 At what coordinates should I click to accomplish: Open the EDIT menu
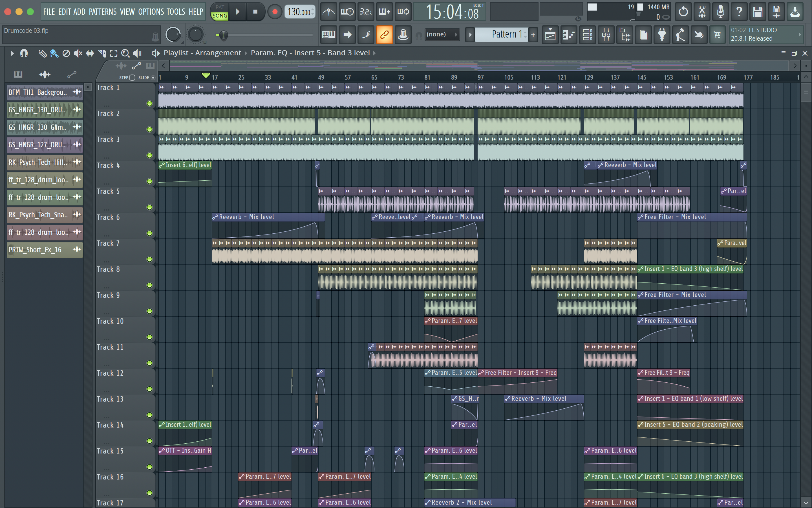point(64,12)
